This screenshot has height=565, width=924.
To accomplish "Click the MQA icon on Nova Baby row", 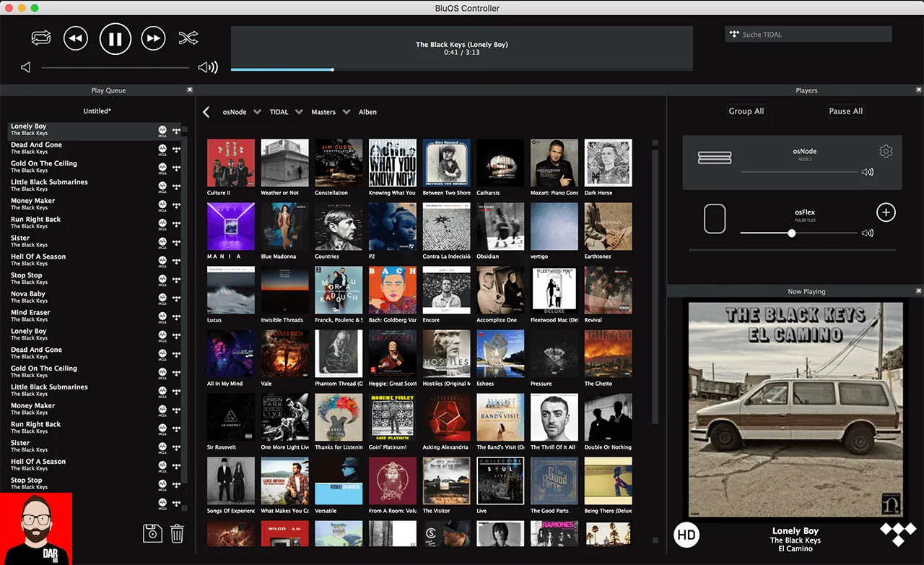I will tap(162, 298).
